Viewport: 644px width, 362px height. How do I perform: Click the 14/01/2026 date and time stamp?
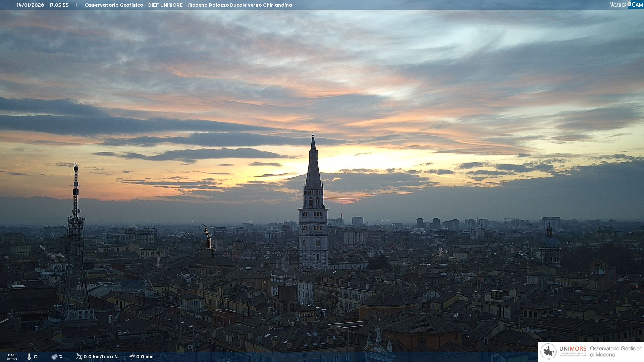tap(43, 5)
